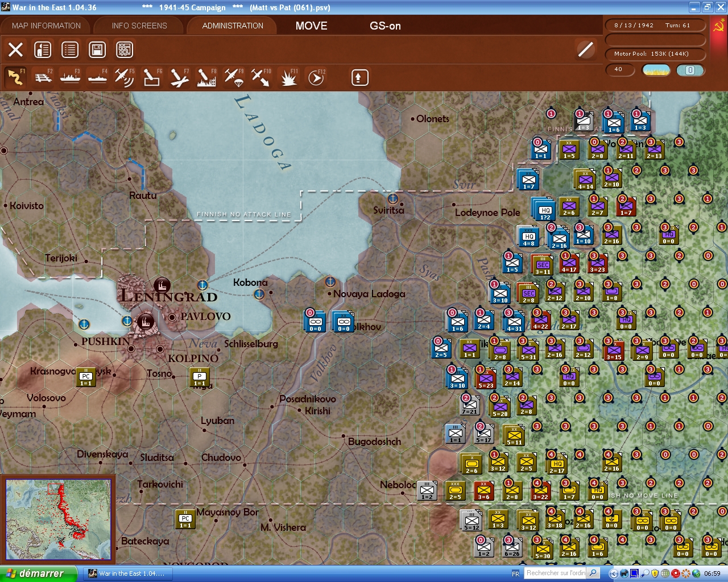Select the HQ counter labeled 2=17
Image resolution: width=728 pixels, height=582 pixels.
tap(557, 464)
